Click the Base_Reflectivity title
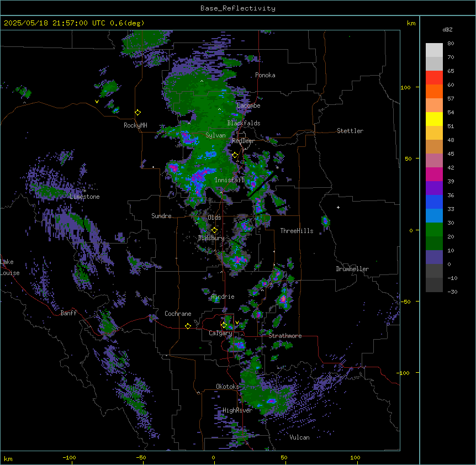 click(x=238, y=8)
